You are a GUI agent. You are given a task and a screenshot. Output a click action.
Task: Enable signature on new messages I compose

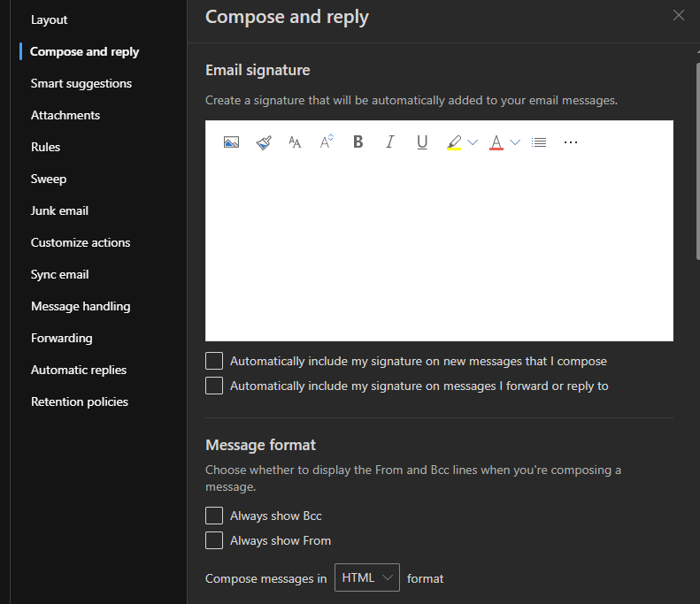(x=214, y=361)
